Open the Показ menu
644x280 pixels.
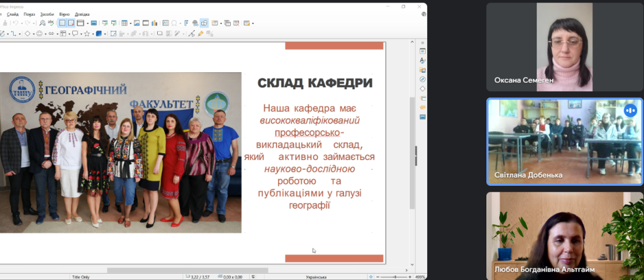[29, 14]
